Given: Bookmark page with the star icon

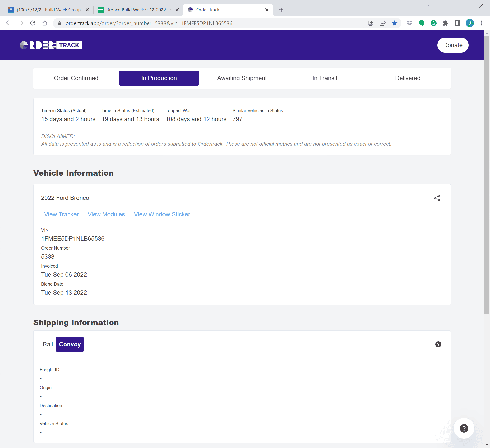Looking at the screenshot, I should tap(394, 23).
